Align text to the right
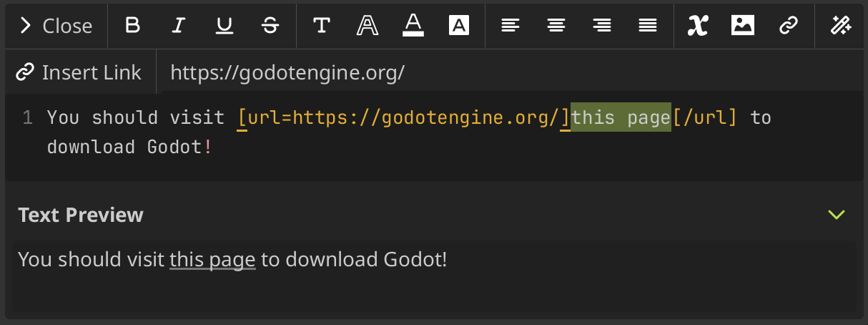 point(601,26)
